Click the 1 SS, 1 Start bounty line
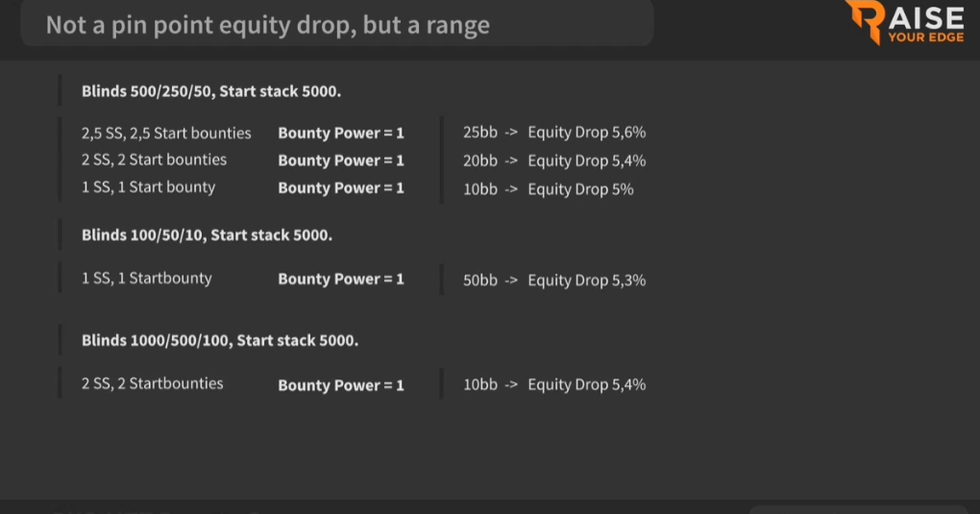980x514 pixels. click(148, 187)
